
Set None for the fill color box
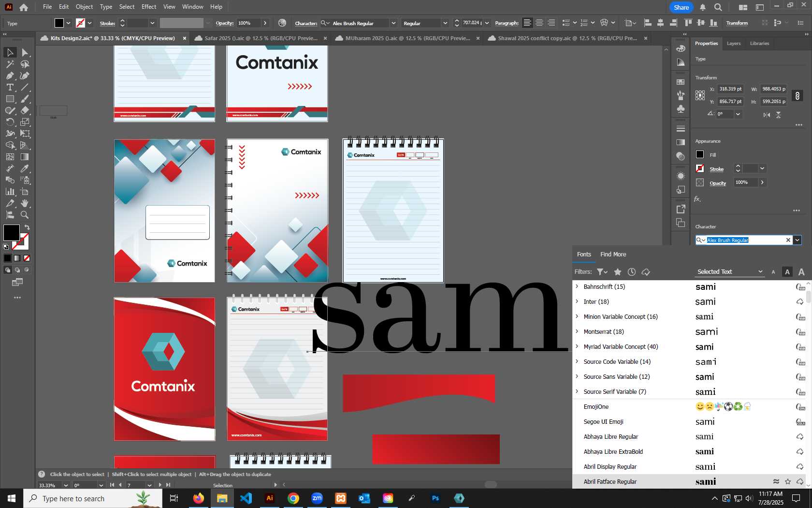[x=27, y=258]
